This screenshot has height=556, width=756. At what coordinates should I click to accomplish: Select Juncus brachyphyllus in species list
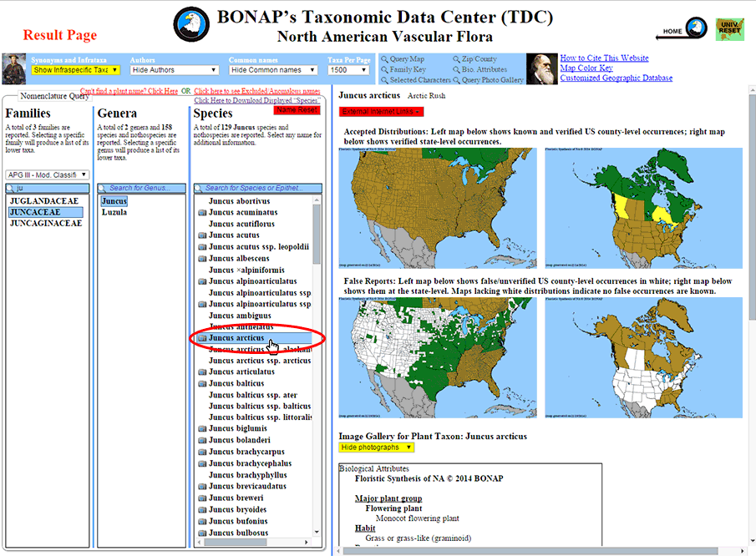click(x=247, y=475)
